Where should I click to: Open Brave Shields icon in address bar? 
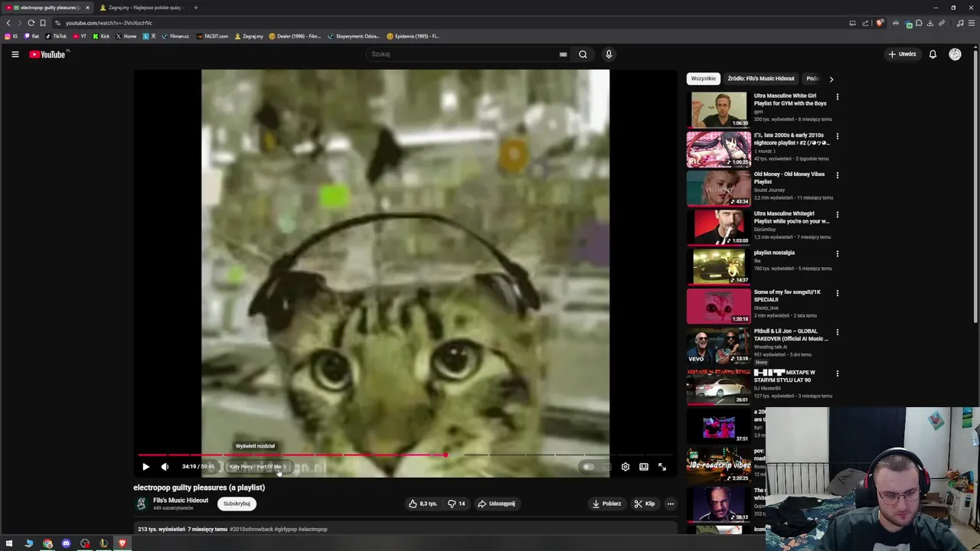click(x=880, y=23)
